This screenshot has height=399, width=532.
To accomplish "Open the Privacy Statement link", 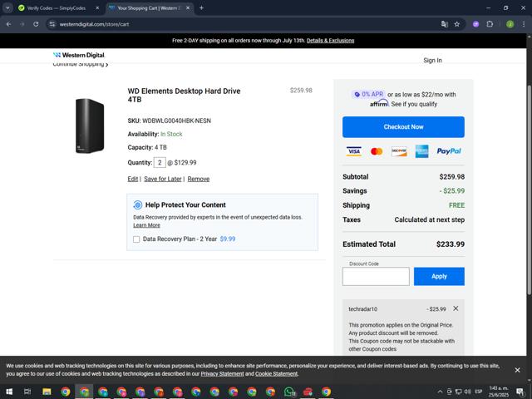I will point(222,373).
